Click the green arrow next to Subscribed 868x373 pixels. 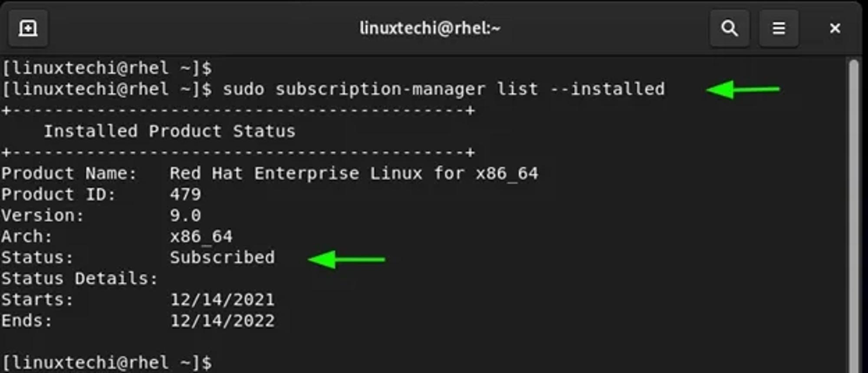(x=346, y=259)
